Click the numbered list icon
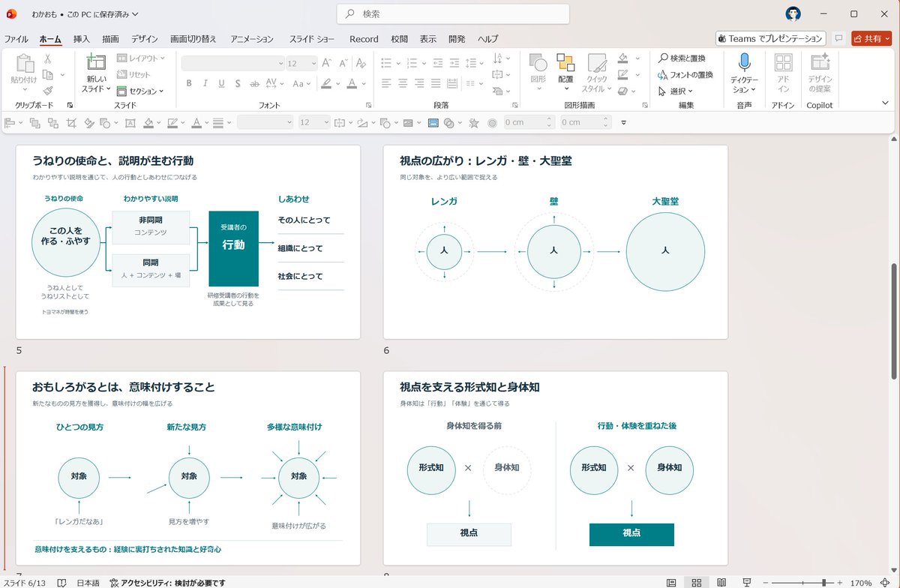This screenshot has width=900, height=588. pos(411,64)
